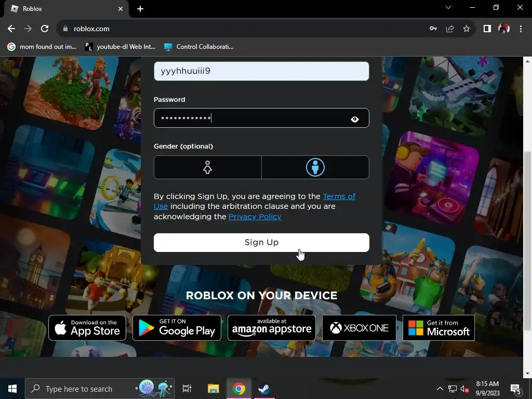
Task: Click the browser forward arrow
Action: point(28,29)
